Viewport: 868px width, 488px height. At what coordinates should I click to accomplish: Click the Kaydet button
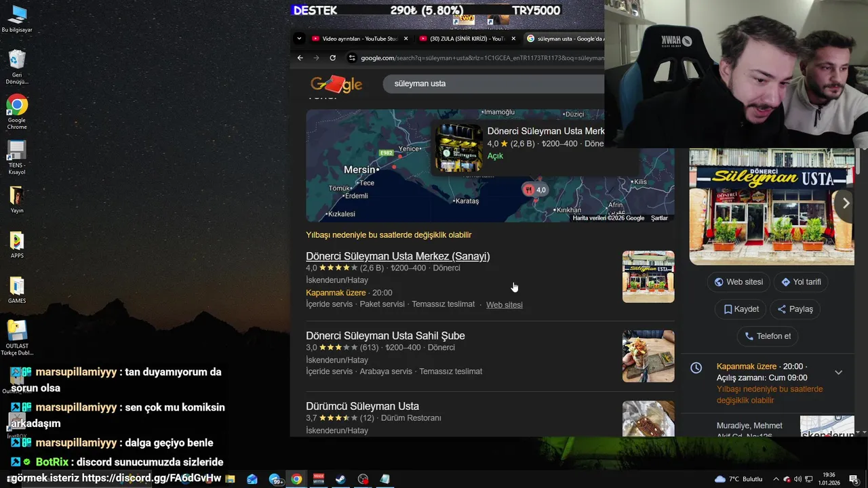(740, 309)
